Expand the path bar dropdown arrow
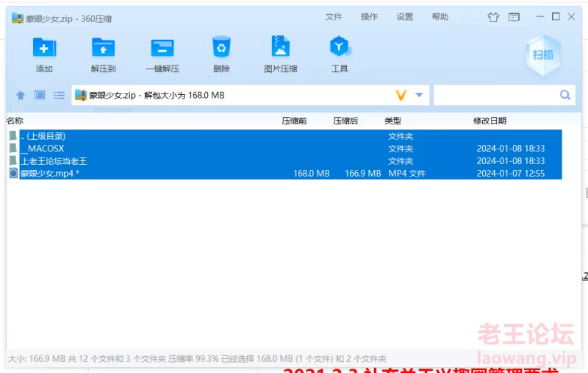 (x=419, y=95)
